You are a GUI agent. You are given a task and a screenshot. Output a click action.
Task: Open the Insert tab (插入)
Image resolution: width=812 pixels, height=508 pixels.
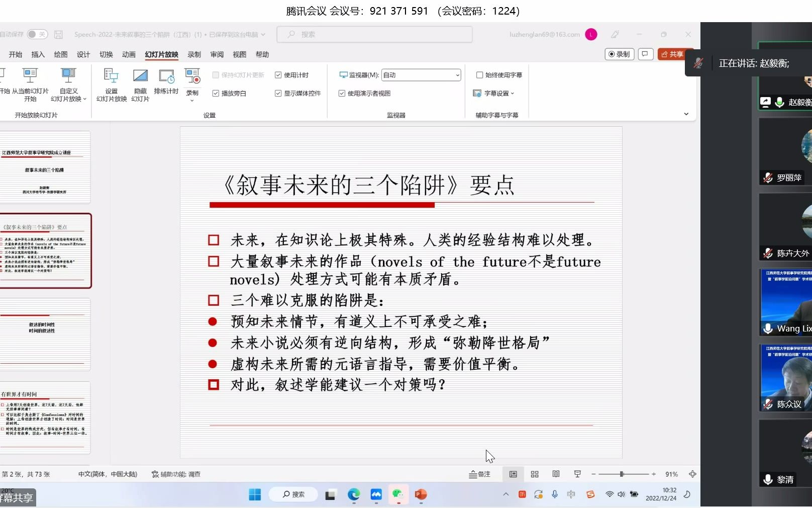[x=38, y=54]
